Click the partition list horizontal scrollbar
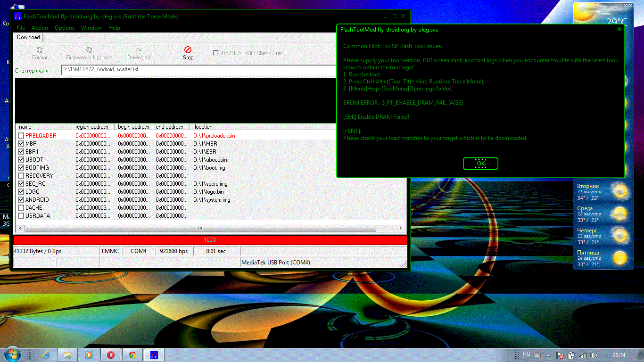The width and height of the screenshot is (644, 362). click(200, 229)
